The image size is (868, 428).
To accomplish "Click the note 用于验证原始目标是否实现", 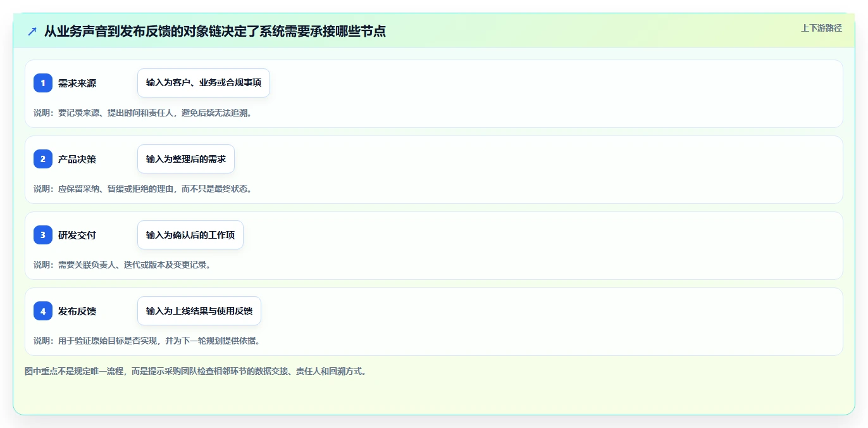I will tap(147, 341).
